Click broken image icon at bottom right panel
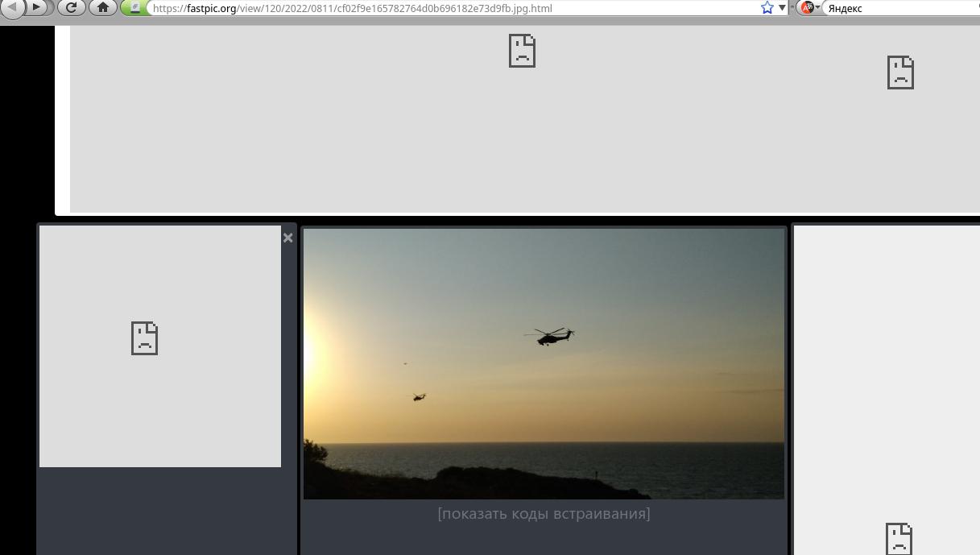 (x=899, y=538)
